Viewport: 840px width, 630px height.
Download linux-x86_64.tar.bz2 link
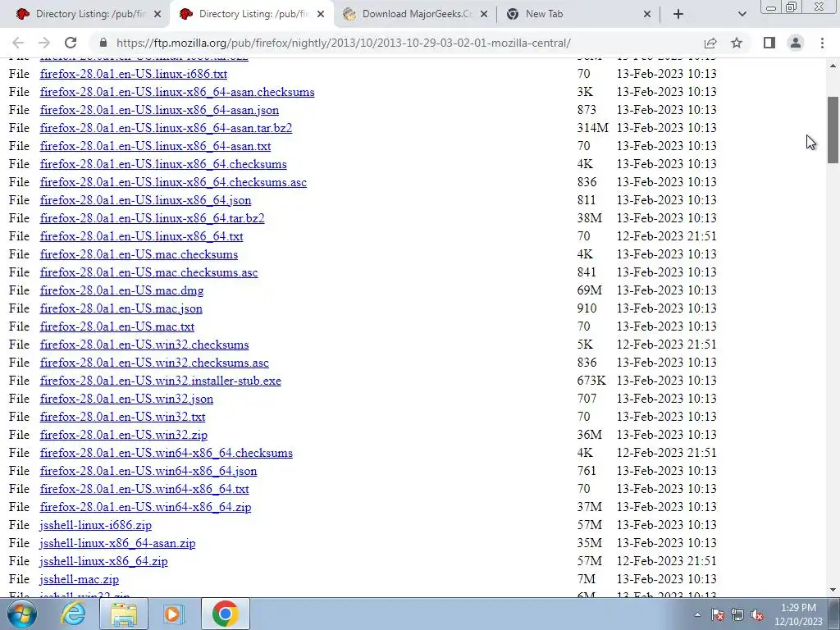[x=152, y=218]
